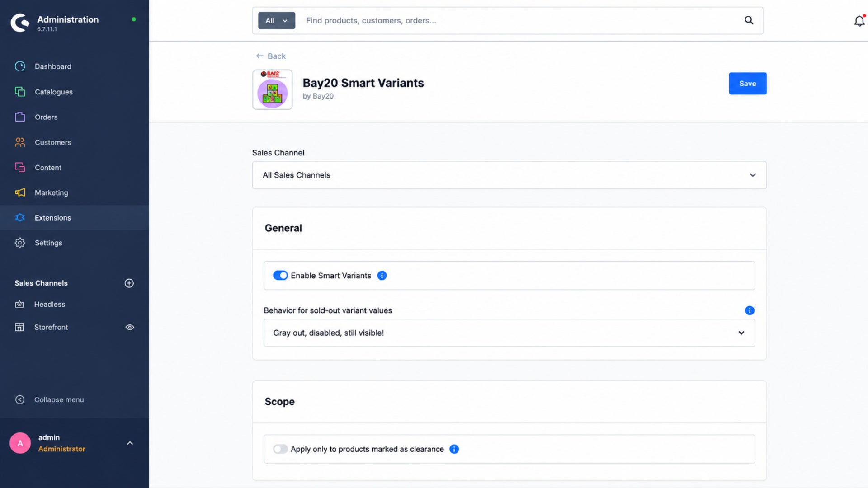Click the Bay20 Smart Variants plugin logo
The width and height of the screenshot is (868, 488).
click(x=273, y=89)
